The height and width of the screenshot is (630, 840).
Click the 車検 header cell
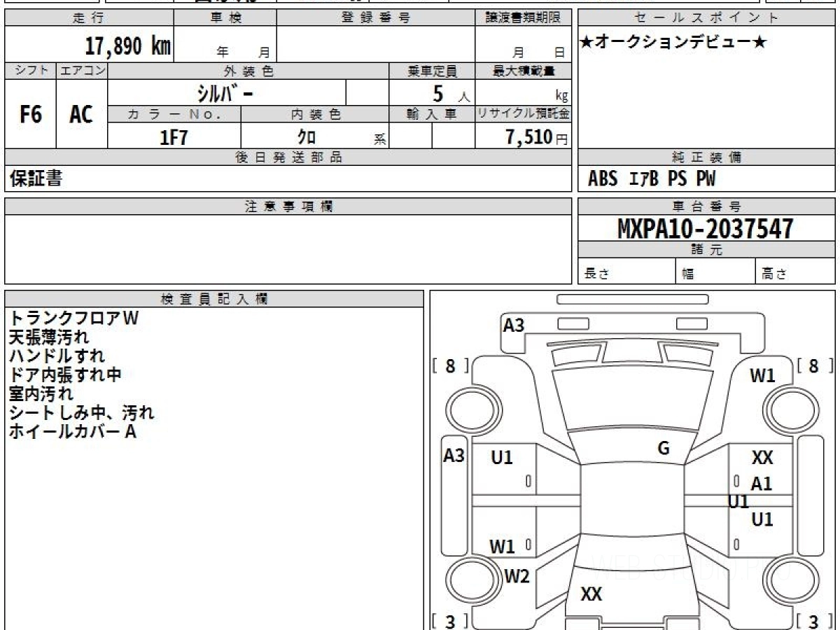[225, 18]
